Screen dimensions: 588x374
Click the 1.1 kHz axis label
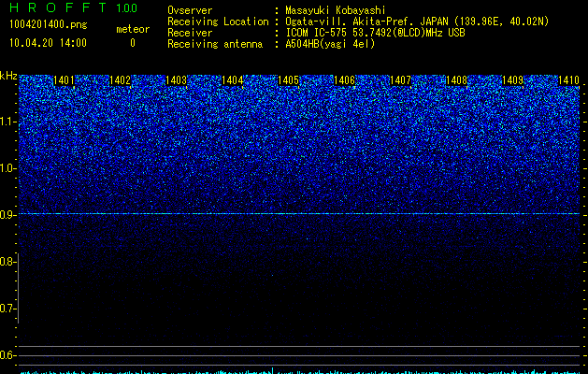point(7,122)
